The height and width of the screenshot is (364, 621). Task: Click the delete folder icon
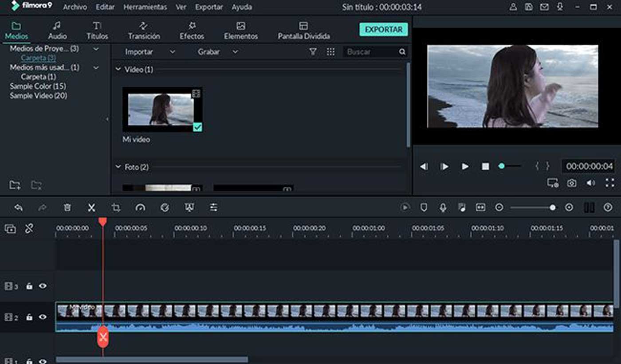[x=36, y=185]
